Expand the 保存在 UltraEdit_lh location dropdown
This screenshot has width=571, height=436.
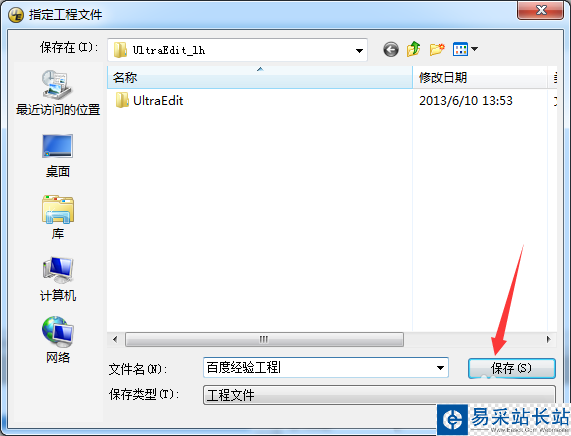pos(237,50)
